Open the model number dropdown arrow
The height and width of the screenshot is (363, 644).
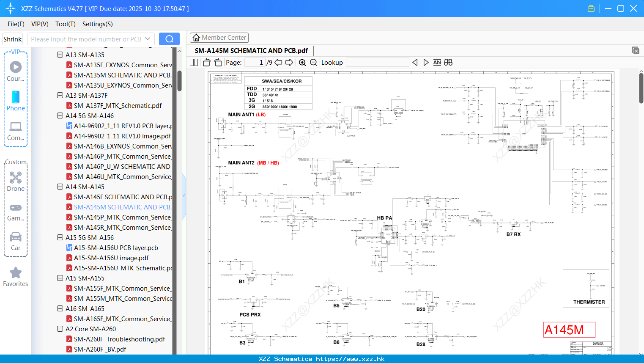pyautogui.click(x=148, y=39)
